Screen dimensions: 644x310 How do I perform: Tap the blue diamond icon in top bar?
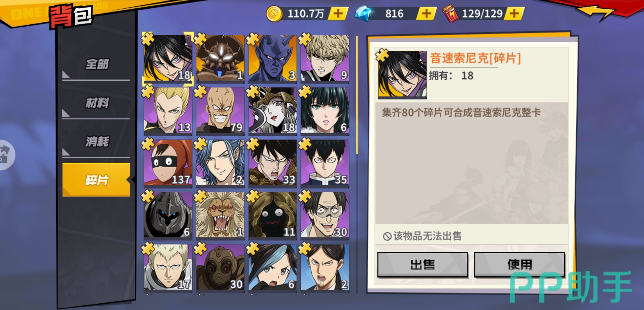(363, 13)
